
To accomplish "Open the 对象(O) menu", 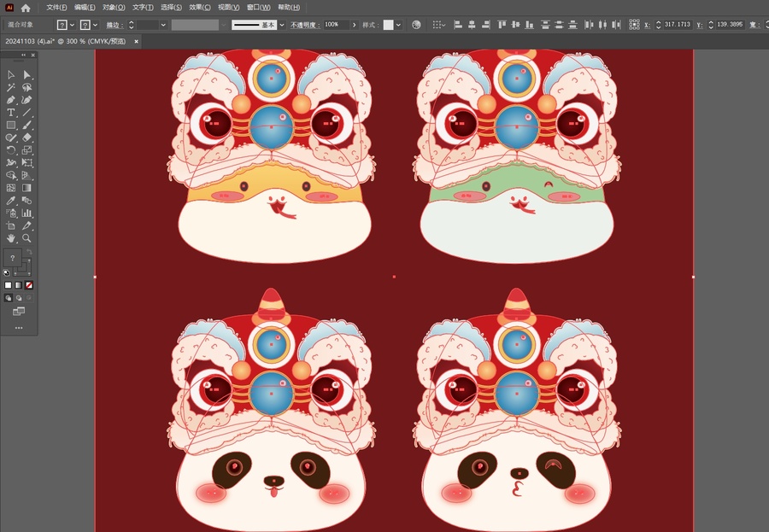I will pyautogui.click(x=114, y=8).
